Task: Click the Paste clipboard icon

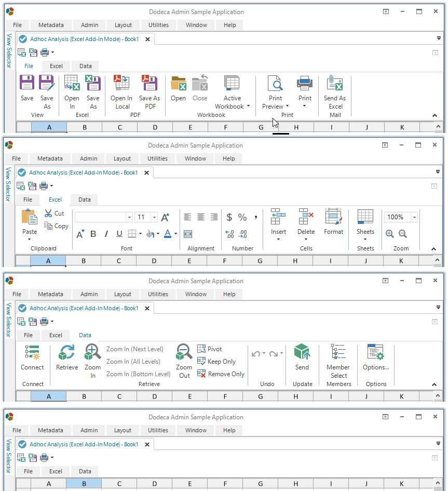Action: click(x=30, y=217)
